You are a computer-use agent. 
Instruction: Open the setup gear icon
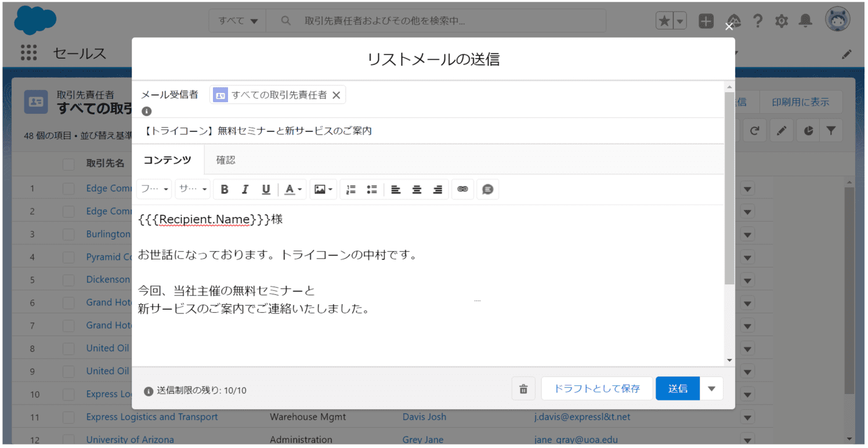click(782, 21)
